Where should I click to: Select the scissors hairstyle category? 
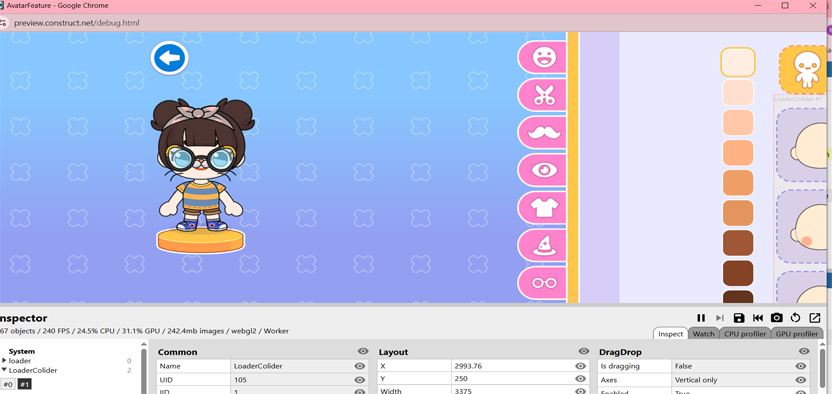click(542, 95)
